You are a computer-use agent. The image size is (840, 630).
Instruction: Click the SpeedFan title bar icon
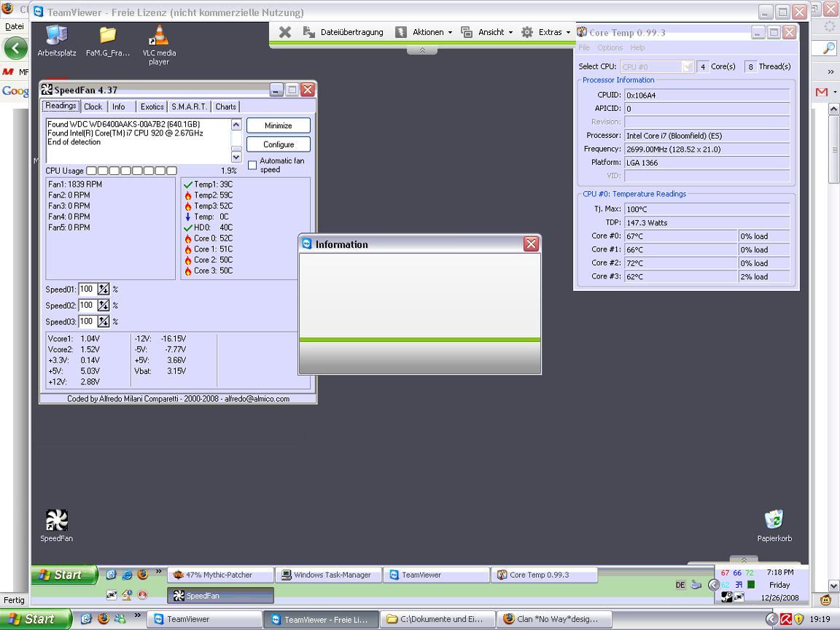pos(47,90)
